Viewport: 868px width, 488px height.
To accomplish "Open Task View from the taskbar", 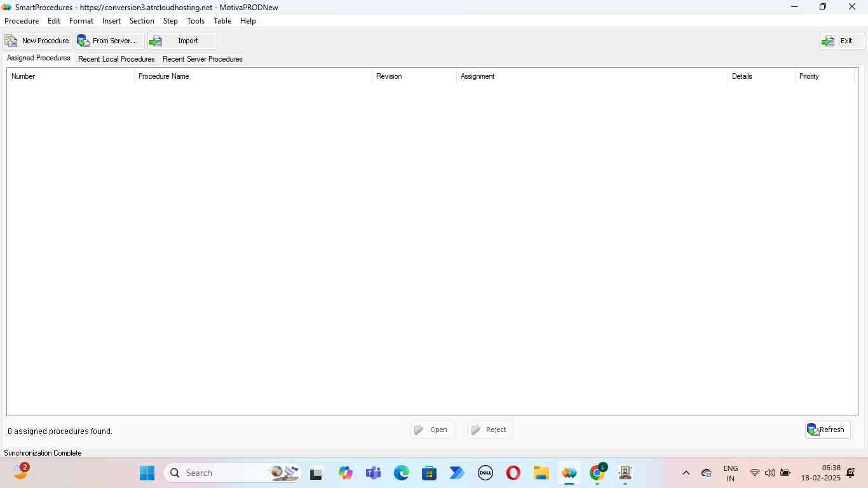I will click(x=316, y=473).
